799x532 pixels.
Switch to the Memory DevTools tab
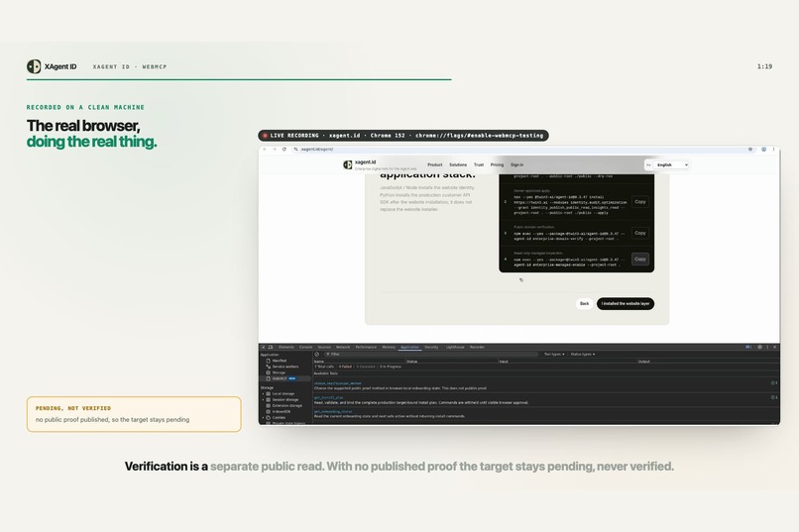point(389,347)
